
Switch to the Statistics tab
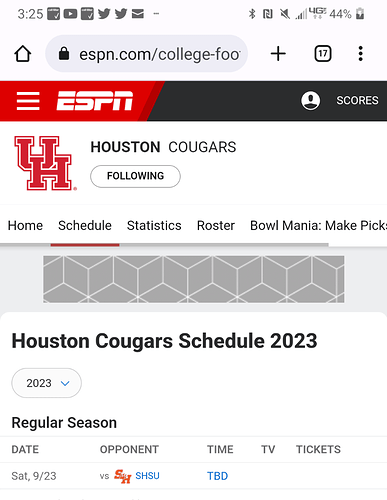(x=154, y=226)
